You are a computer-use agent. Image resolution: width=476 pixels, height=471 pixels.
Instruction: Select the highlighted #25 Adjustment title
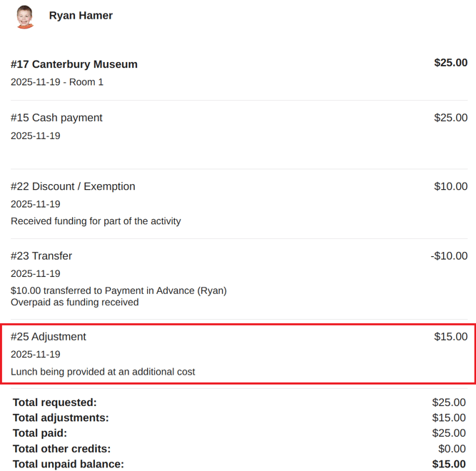click(49, 337)
